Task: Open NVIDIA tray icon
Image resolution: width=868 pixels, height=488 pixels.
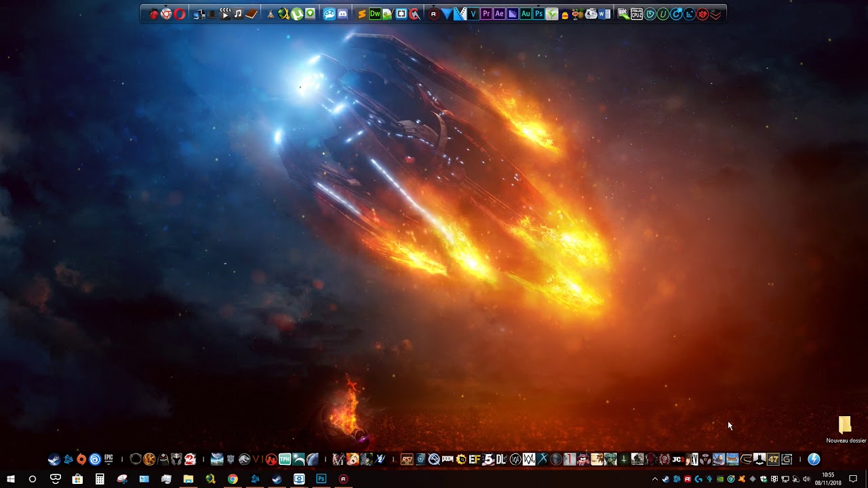Action: pyautogui.click(x=720, y=479)
